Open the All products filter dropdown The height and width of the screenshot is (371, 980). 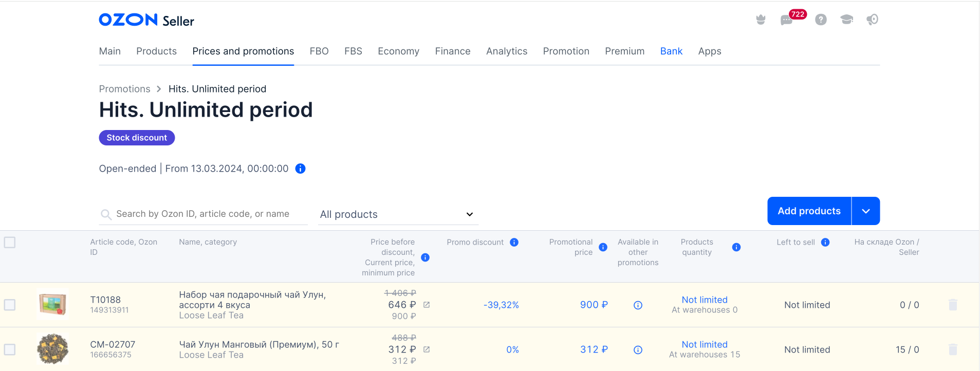tap(398, 214)
